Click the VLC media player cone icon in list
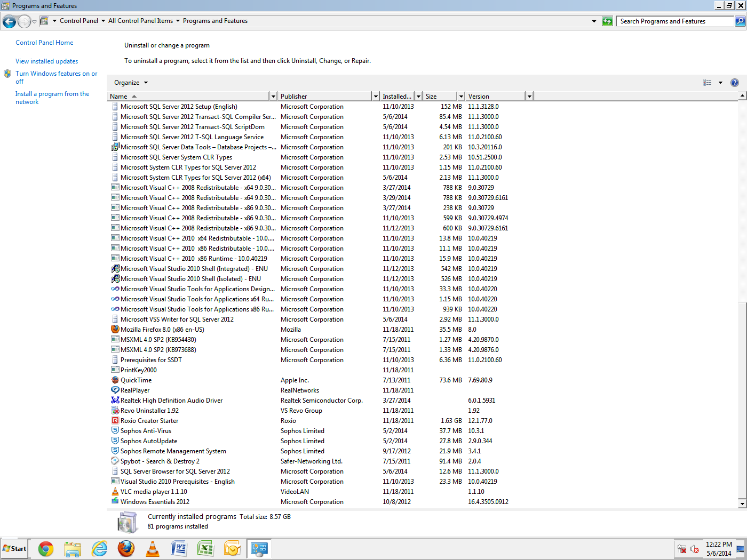747x560 pixels. click(115, 492)
